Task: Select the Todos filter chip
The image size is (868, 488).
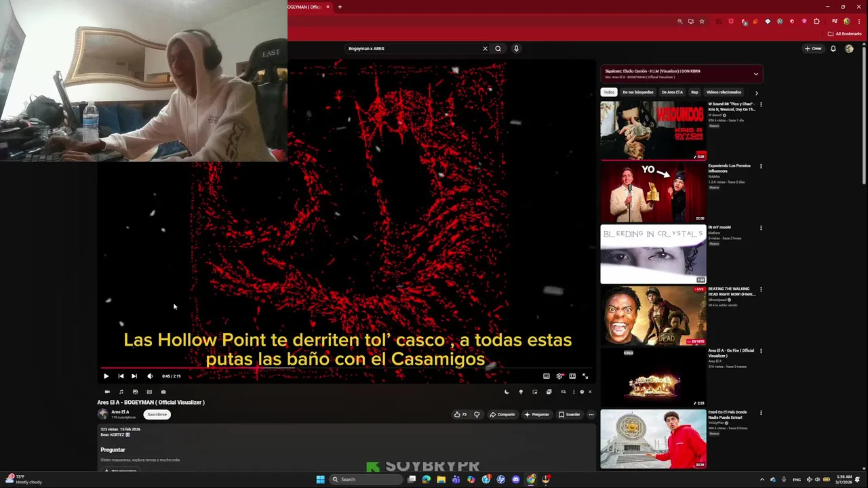Action: [x=609, y=92]
